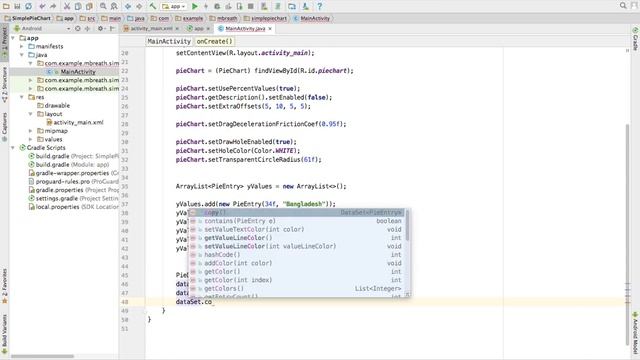Click the Synchronize refresh icon

(x=28, y=6)
